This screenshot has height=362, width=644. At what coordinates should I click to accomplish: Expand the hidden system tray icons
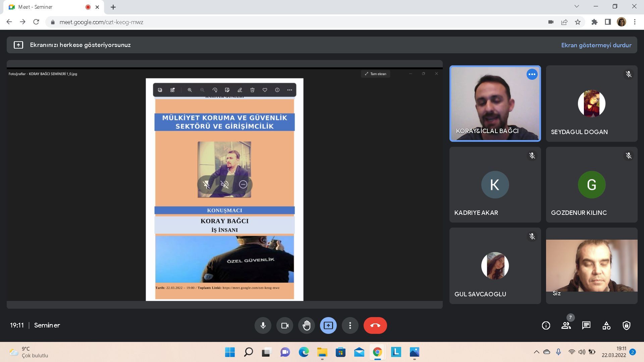click(536, 352)
